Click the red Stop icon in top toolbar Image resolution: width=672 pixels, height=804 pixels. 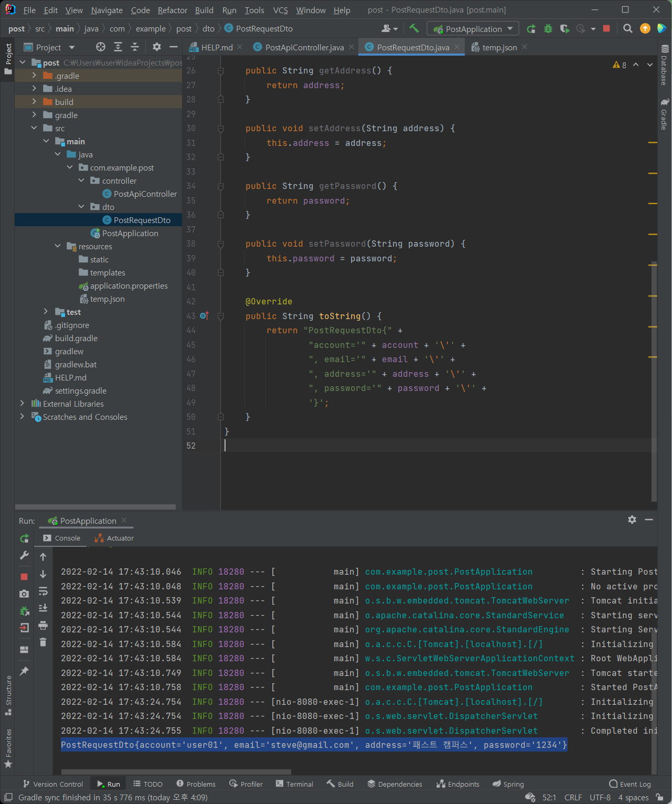(x=606, y=28)
